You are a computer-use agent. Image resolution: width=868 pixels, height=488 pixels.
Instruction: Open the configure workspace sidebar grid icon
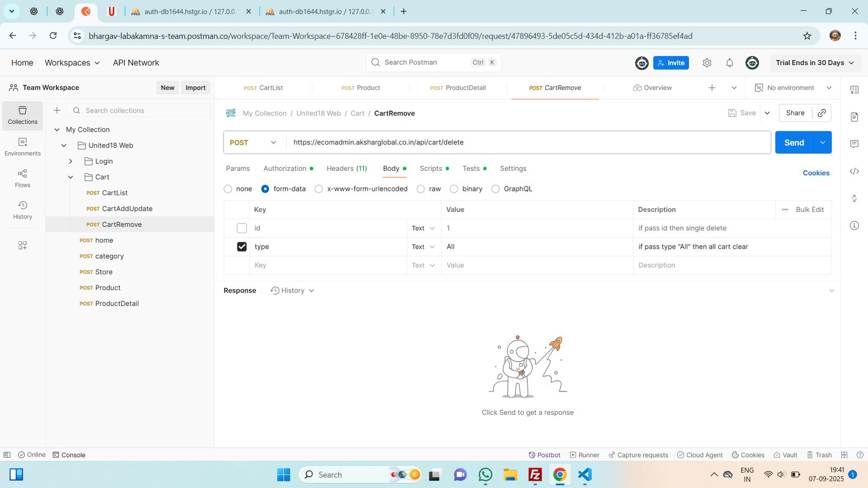point(22,246)
